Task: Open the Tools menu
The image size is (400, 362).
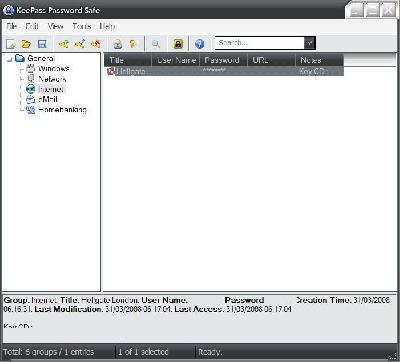Action: pyautogui.click(x=82, y=26)
